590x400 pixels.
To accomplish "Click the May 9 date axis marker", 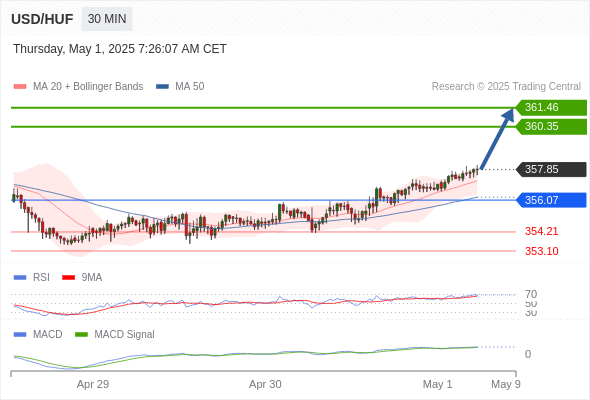I will tap(506, 384).
